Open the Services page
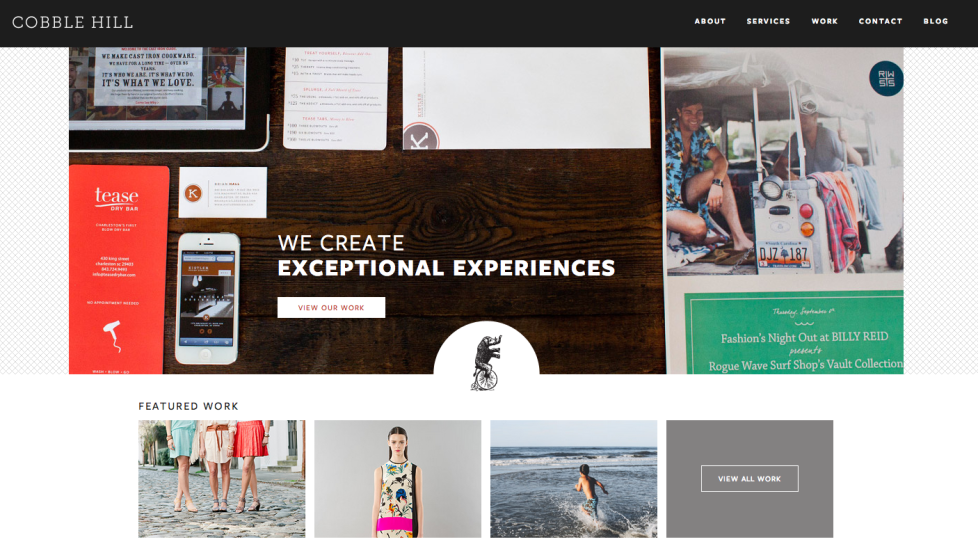This screenshot has width=978, height=560. click(x=768, y=21)
